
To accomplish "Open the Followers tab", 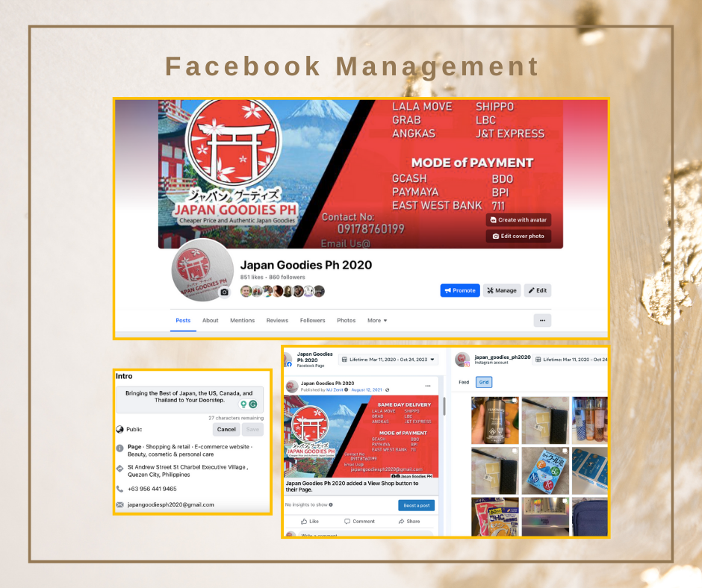I will [x=312, y=320].
